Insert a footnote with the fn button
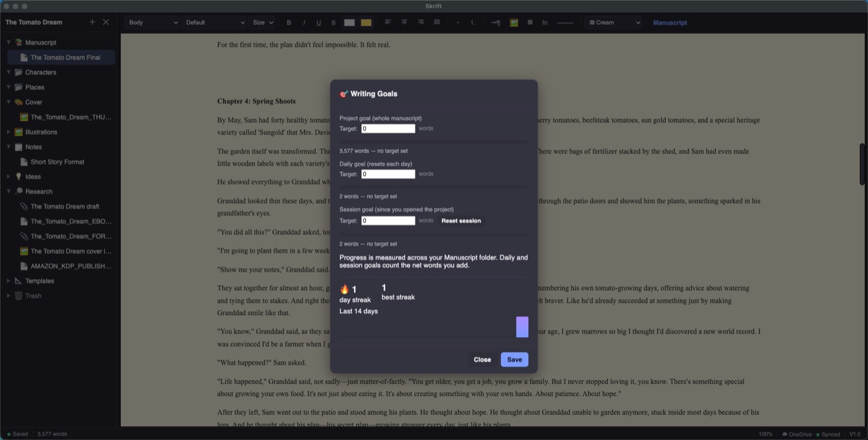The height and width of the screenshot is (440, 868). coord(545,23)
